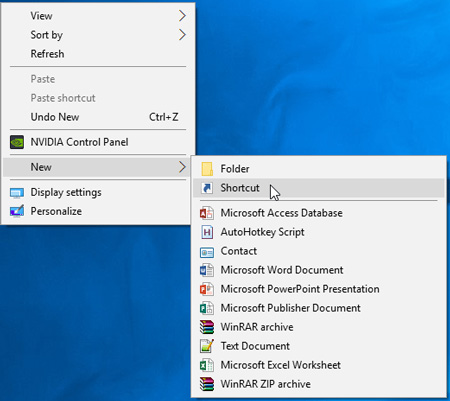Open NVIDIA Control Panel entry

coord(97,142)
